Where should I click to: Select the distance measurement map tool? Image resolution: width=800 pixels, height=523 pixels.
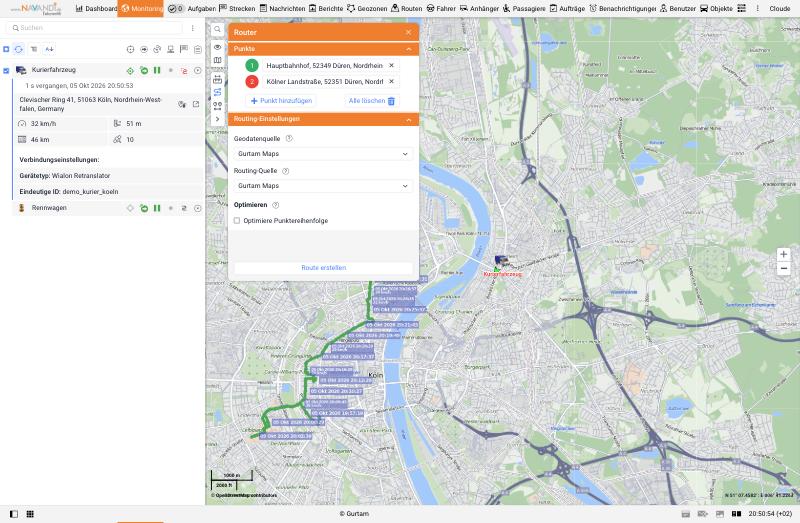(217, 79)
